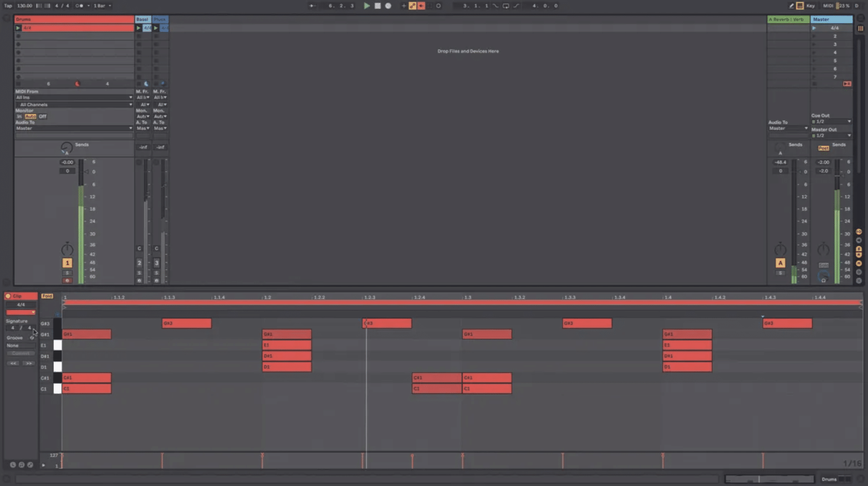Click the Drums Send A knob
This screenshot has width=868, height=486.
click(x=67, y=148)
